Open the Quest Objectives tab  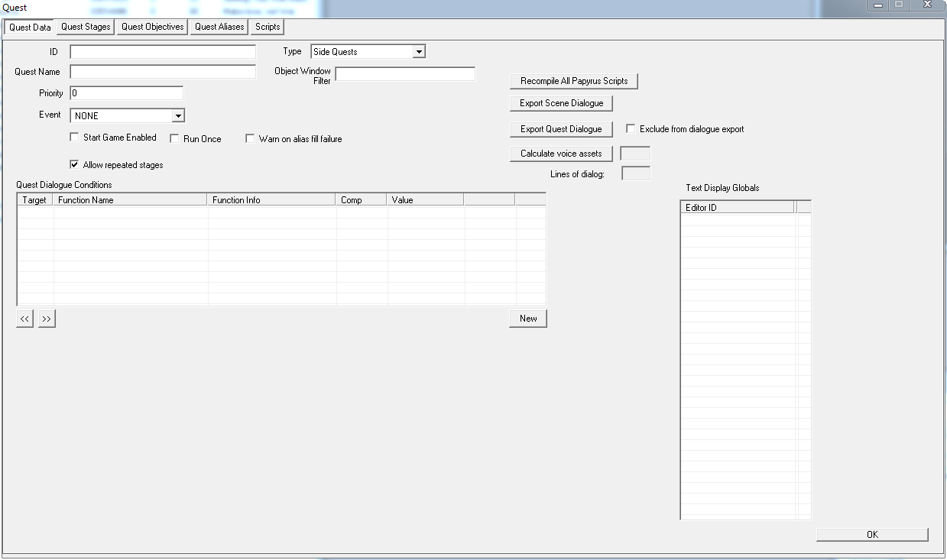(153, 27)
